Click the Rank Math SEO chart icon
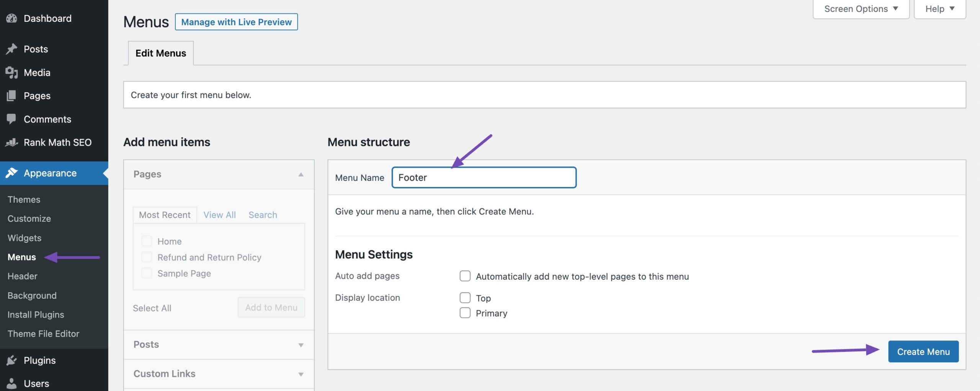The image size is (980, 391). pyautogui.click(x=12, y=142)
